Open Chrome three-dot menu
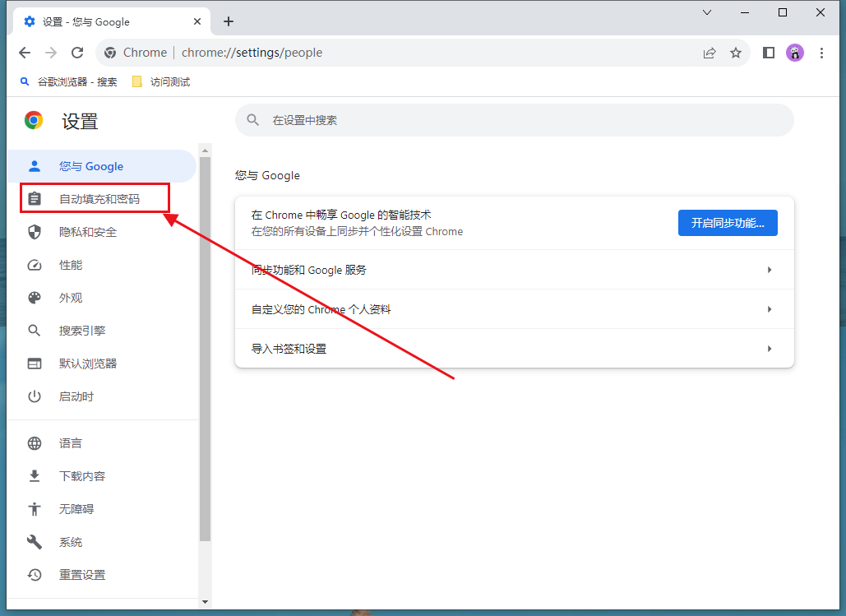 point(821,53)
